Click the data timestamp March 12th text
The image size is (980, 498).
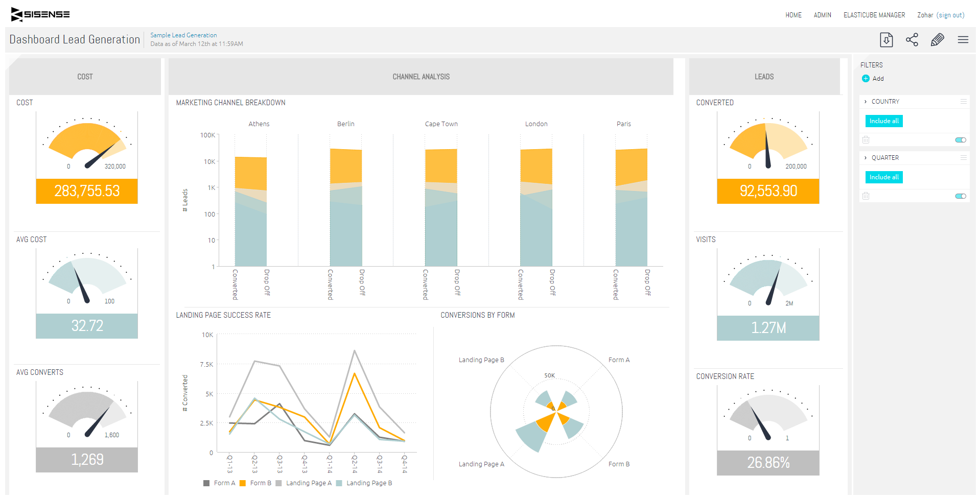coord(197,44)
